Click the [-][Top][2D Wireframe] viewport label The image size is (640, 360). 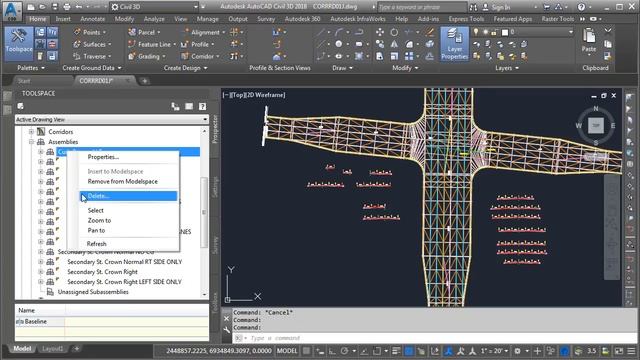254,95
